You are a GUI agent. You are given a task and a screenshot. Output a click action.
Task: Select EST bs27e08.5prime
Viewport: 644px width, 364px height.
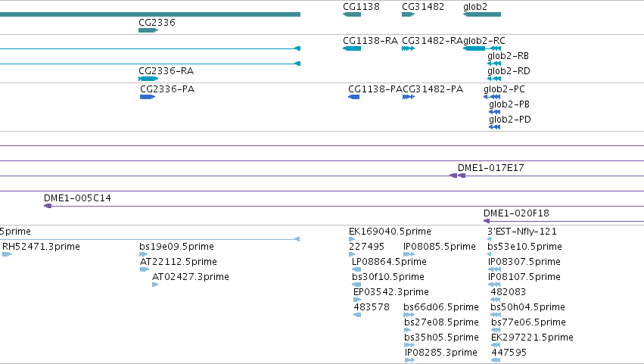[x=407, y=330]
